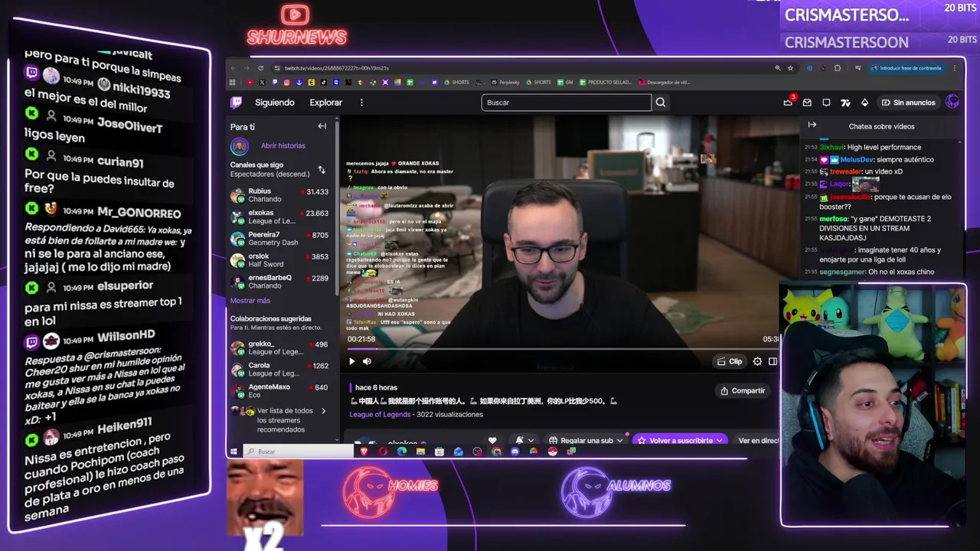Open the whispers speech bubble icon
The width and height of the screenshot is (980, 551).
point(826,103)
